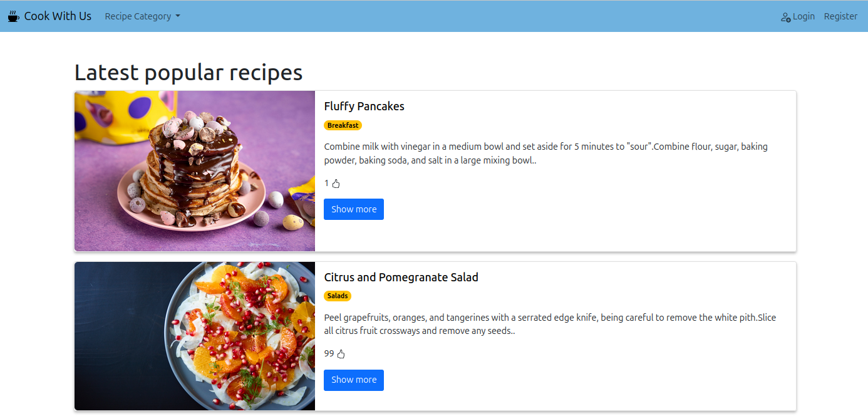This screenshot has width=868, height=416.
Task: Select the yellow Breakfast category badge
Action: (343, 125)
